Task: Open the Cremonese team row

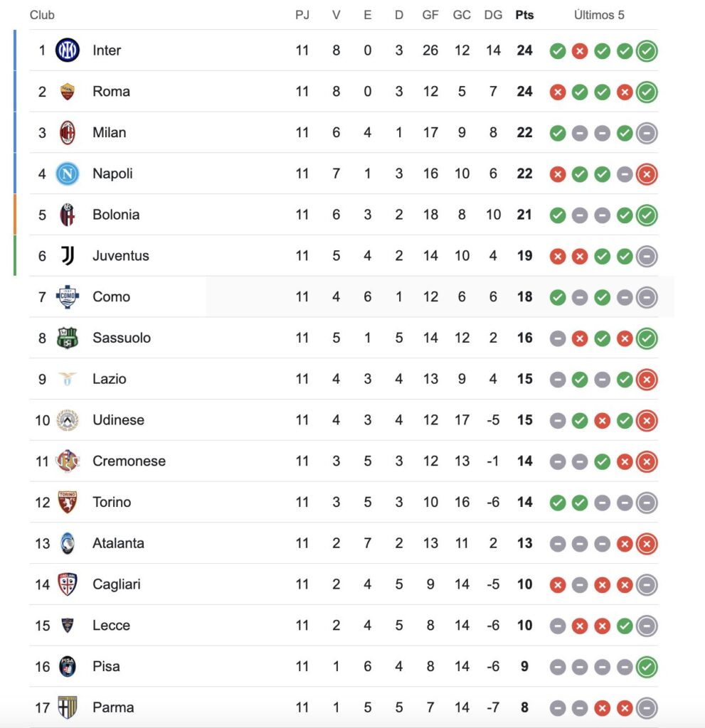Action: click(129, 461)
